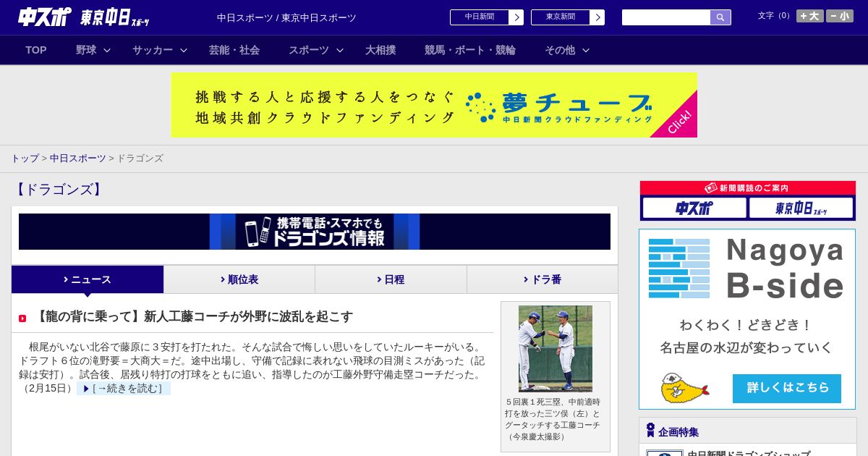Decrease font size with －小 button
This screenshot has height=456, width=868.
pyautogui.click(x=840, y=16)
